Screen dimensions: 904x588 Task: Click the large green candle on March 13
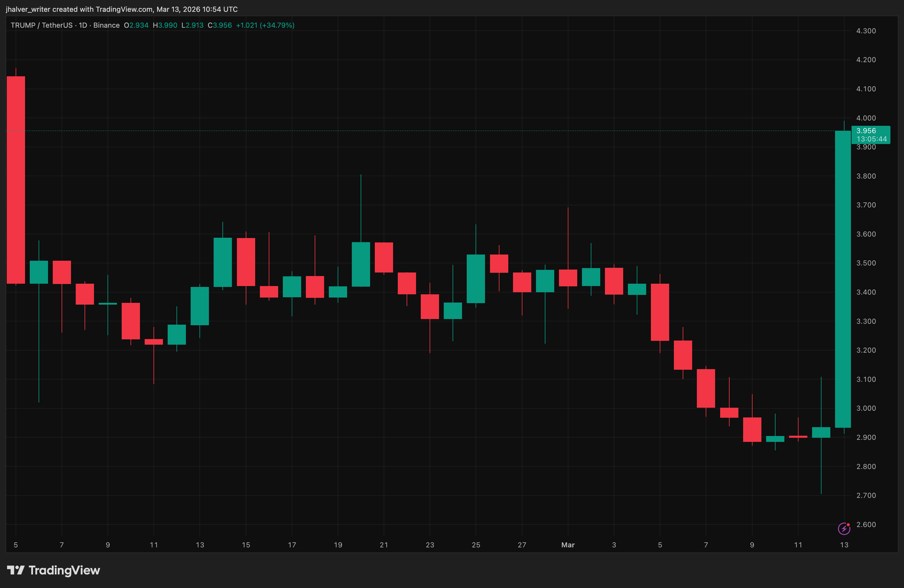pyautogui.click(x=842, y=279)
